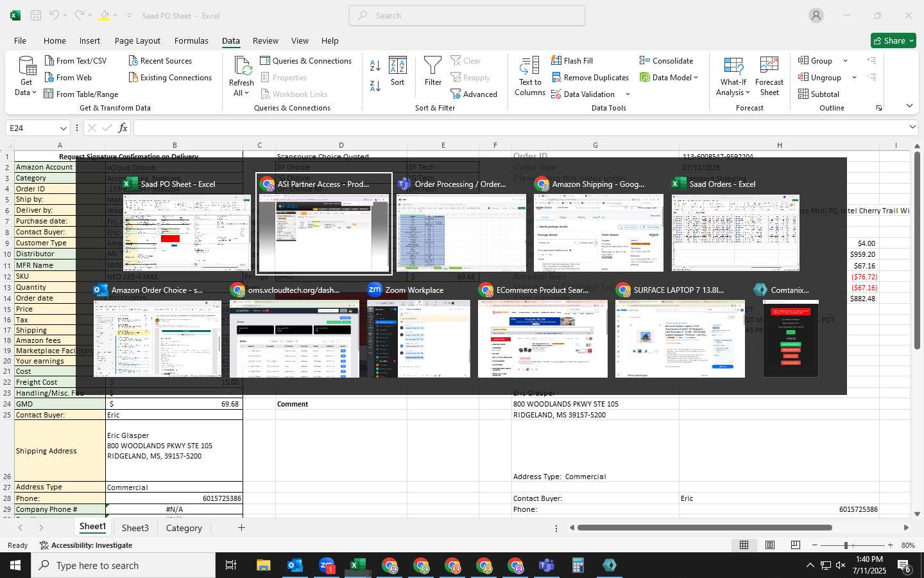Image resolution: width=924 pixels, height=578 pixels.
Task: Choose From Text/CSV import
Action: 75,61
